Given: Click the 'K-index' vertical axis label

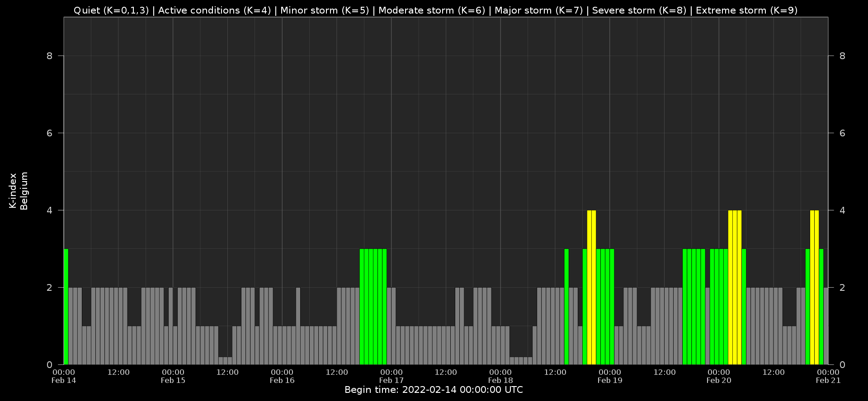Looking at the screenshot, I should click(x=13, y=191).
